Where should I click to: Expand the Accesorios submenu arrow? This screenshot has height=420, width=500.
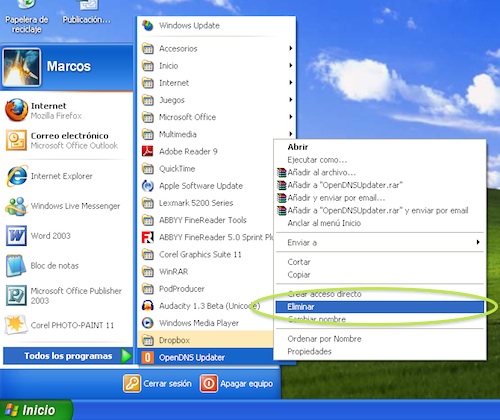pos(291,48)
